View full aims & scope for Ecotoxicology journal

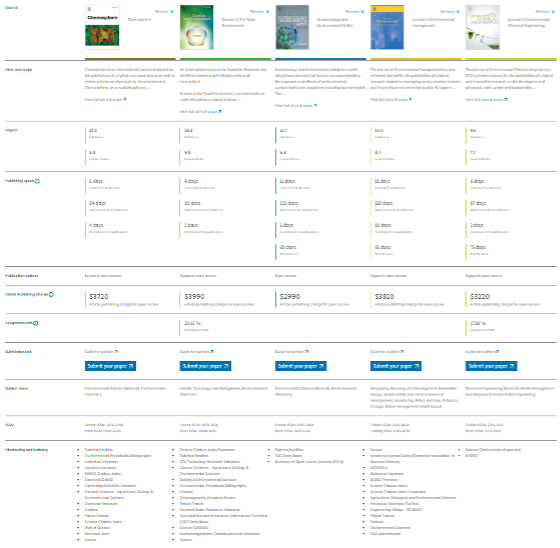(296, 105)
